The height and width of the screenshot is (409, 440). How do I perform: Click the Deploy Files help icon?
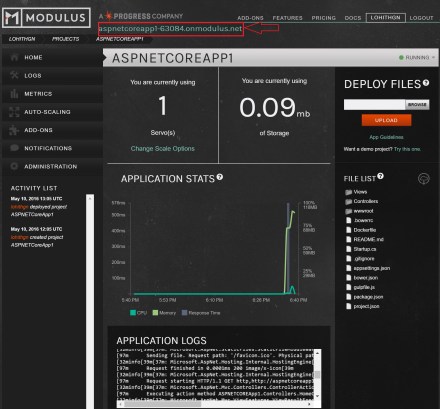(426, 83)
